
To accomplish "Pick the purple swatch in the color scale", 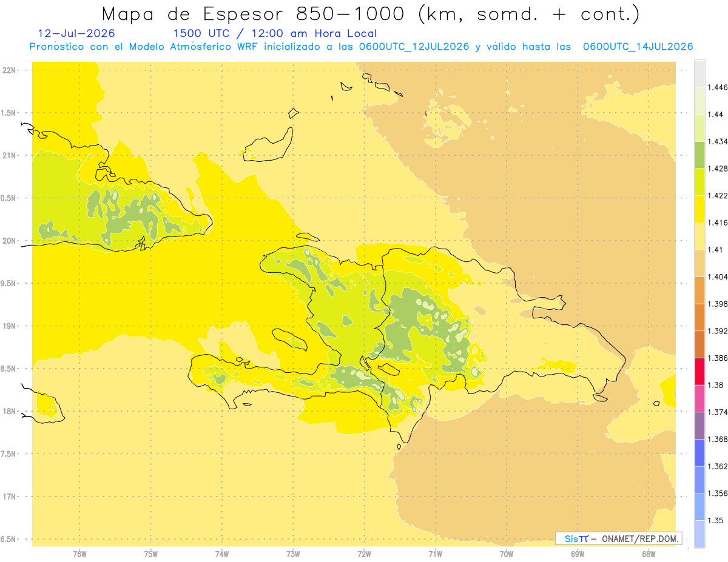I will pyautogui.click(x=699, y=425).
